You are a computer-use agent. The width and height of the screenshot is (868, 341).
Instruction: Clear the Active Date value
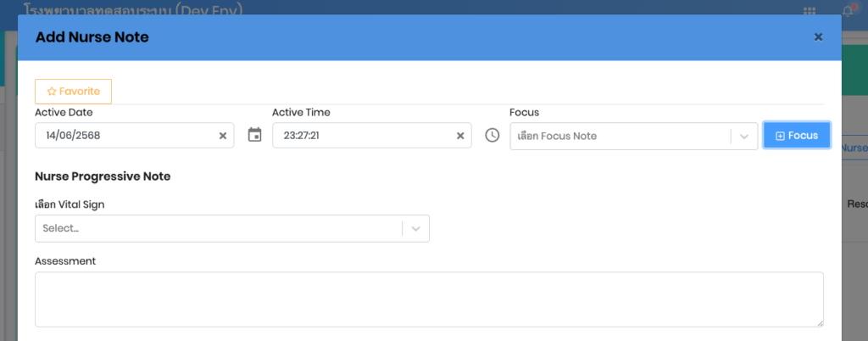pos(223,136)
